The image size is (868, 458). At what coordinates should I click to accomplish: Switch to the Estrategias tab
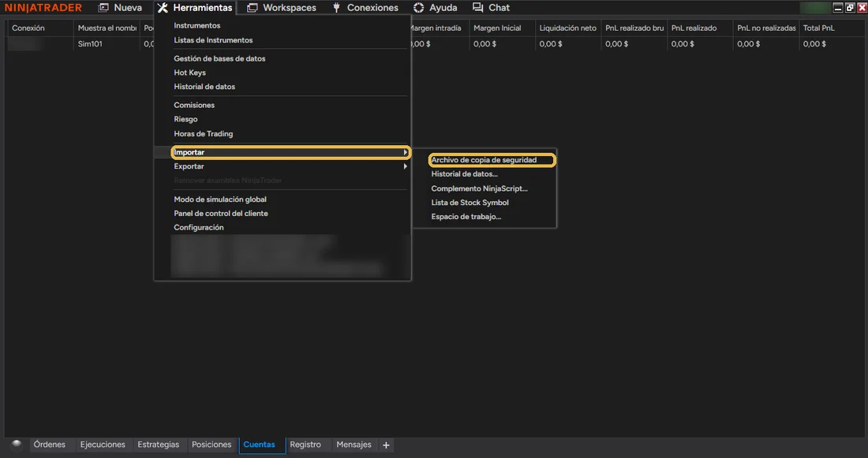[x=159, y=445]
